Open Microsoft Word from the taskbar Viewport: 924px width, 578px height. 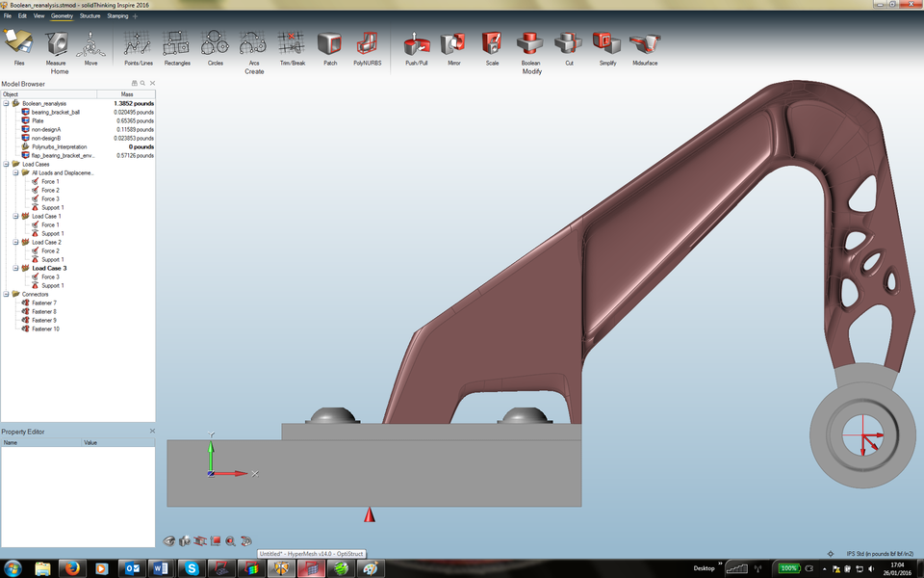pos(161,568)
